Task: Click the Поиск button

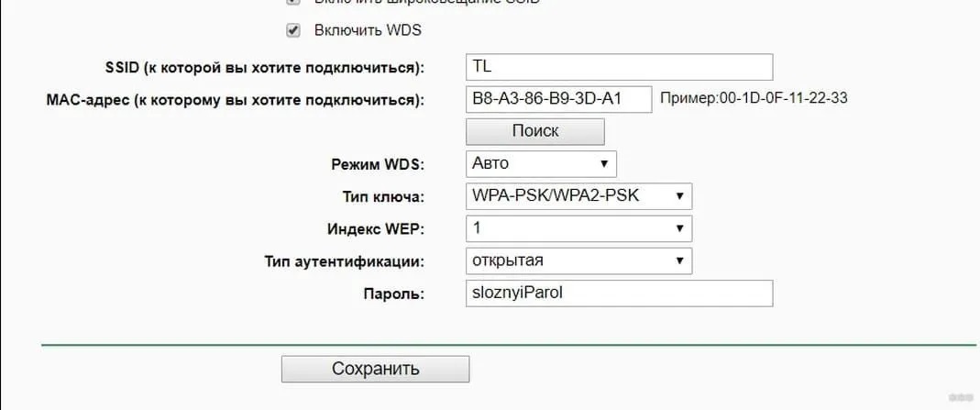Action: point(535,132)
